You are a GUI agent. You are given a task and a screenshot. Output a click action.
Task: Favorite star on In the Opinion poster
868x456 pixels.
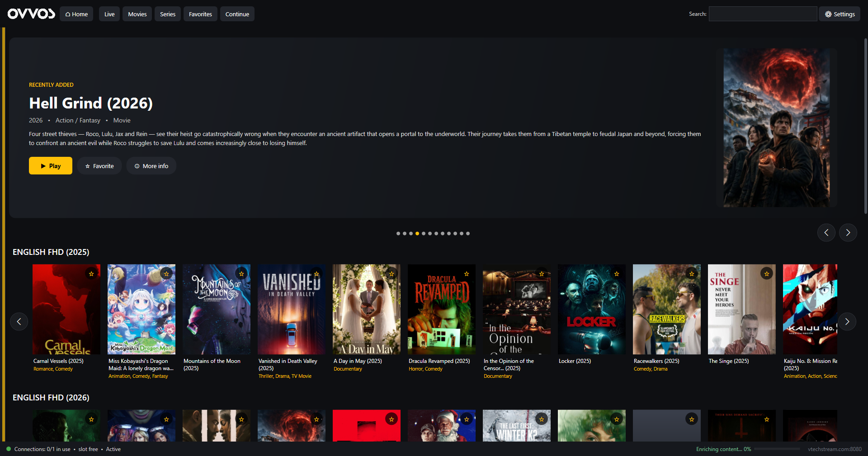[x=542, y=274]
